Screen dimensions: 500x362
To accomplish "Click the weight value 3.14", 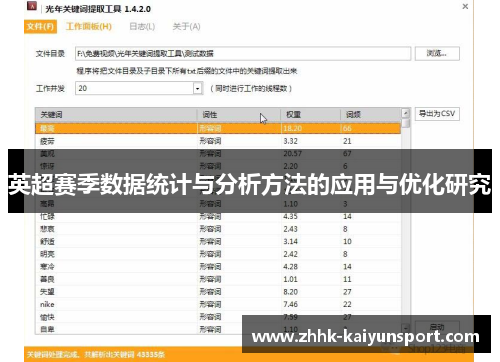I will click(x=290, y=242).
